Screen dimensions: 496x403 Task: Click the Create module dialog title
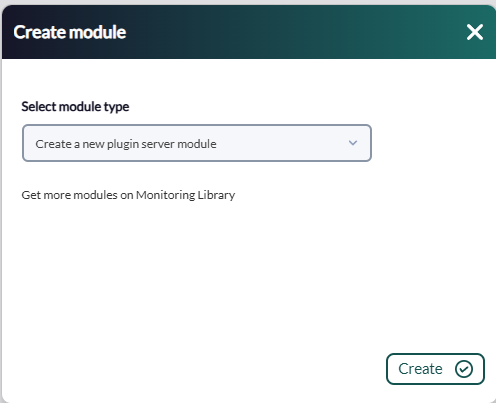click(70, 32)
